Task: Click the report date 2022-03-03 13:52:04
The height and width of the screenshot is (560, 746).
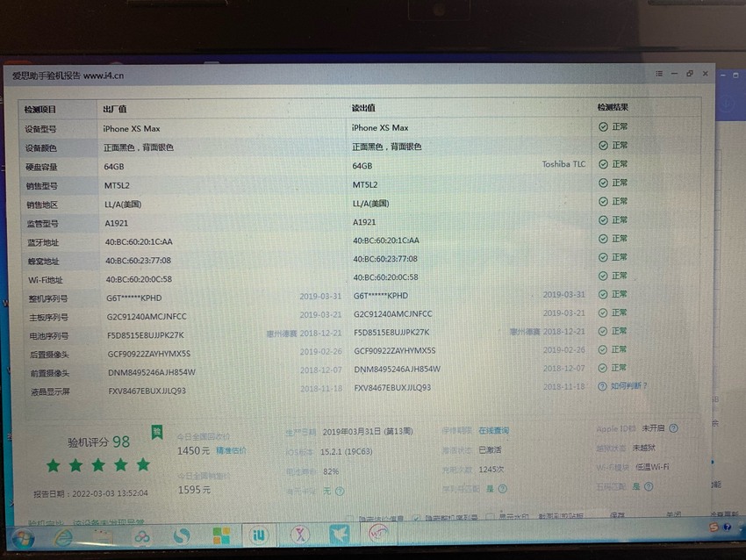Action: (x=91, y=493)
